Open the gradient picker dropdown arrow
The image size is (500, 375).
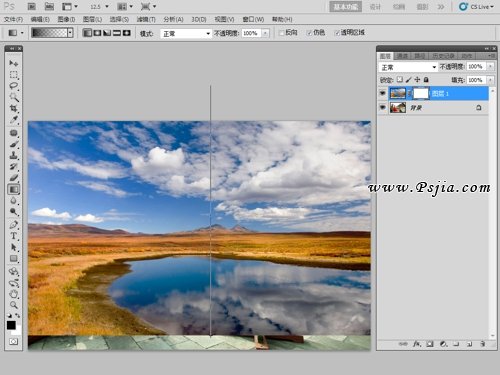[70, 33]
